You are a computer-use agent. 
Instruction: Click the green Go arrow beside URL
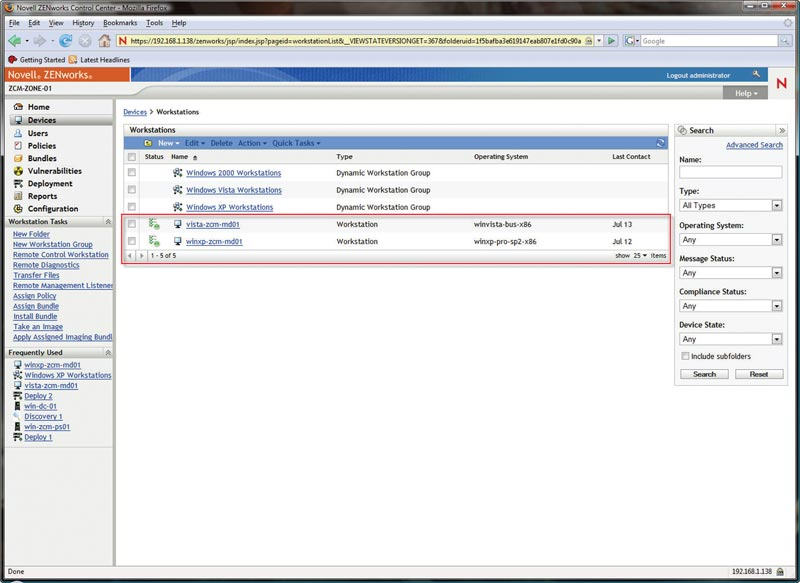click(x=611, y=41)
